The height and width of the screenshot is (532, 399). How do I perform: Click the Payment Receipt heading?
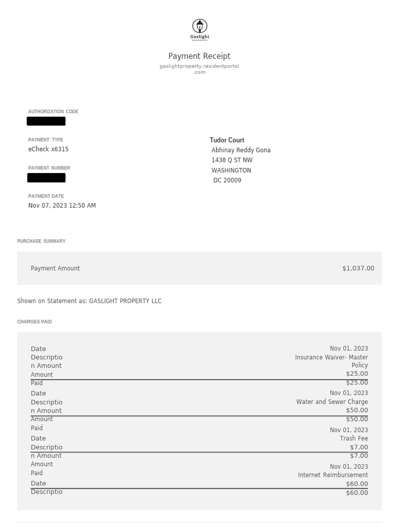coord(199,56)
